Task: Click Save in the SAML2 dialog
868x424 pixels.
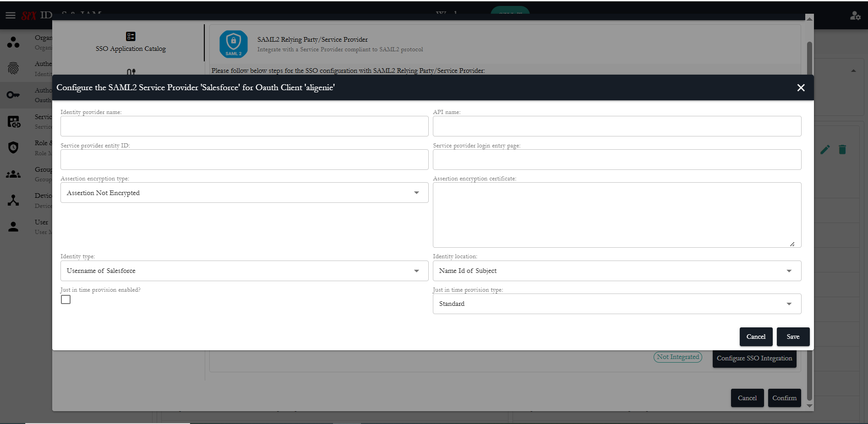Action: click(x=793, y=337)
